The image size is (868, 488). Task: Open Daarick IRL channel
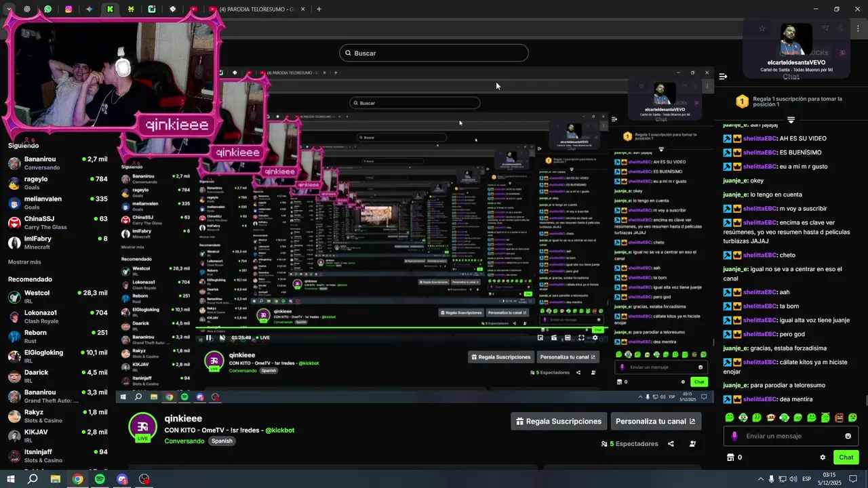coord(58,376)
